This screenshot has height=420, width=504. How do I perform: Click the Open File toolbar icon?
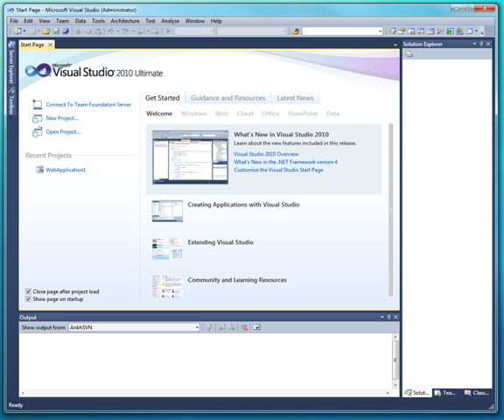46,31
